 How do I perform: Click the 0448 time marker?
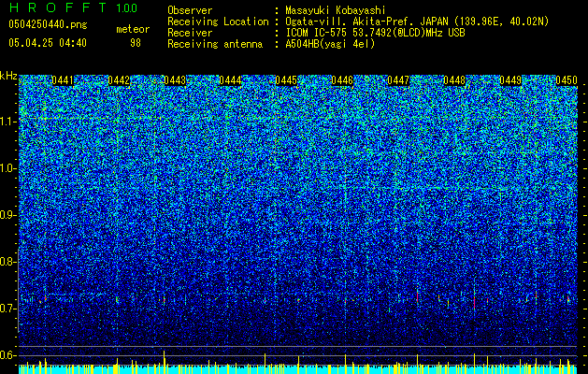[454, 80]
